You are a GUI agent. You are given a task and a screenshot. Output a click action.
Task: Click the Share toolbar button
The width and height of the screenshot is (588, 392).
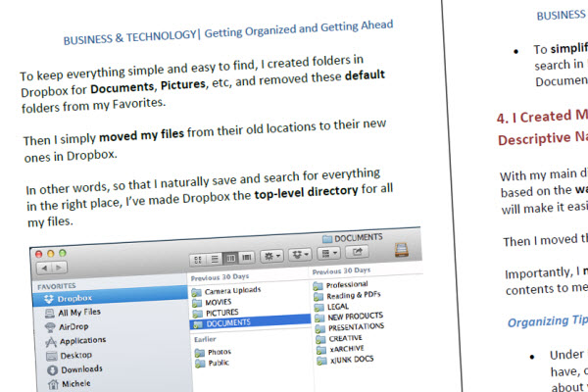click(x=357, y=252)
